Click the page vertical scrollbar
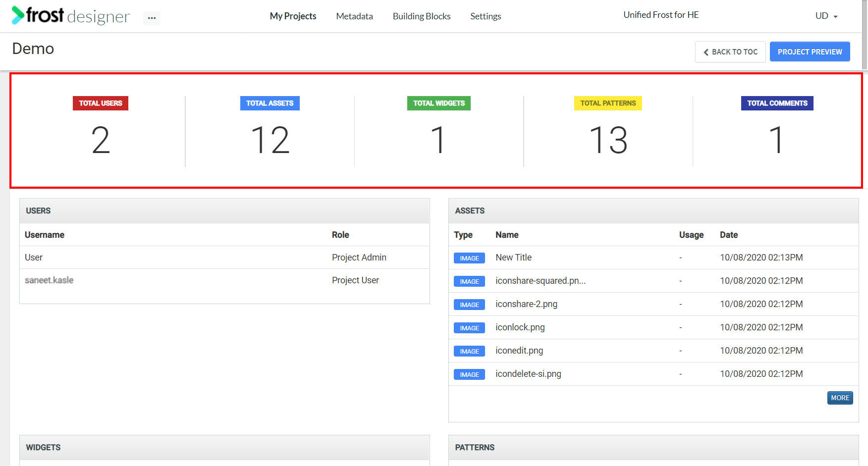Screen dimensions: 868x466 (x=865, y=35)
